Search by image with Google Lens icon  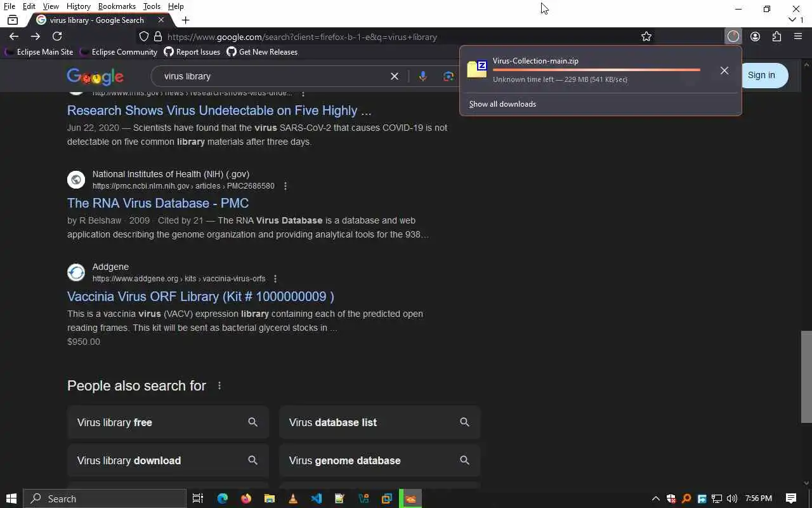(x=449, y=76)
